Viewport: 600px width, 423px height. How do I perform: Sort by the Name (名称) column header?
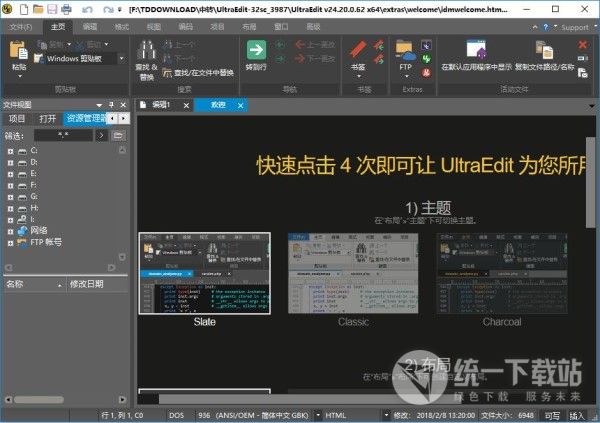(x=34, y=284)
